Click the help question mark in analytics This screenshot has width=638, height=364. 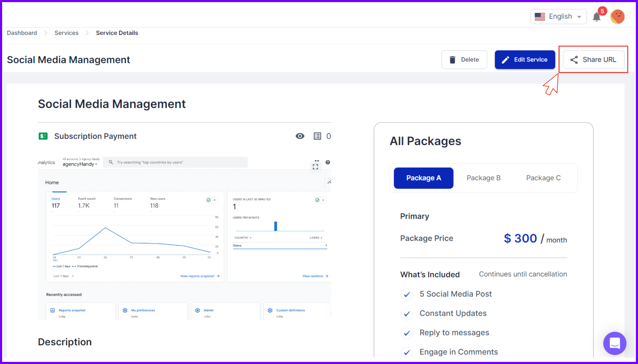point(328,162)
